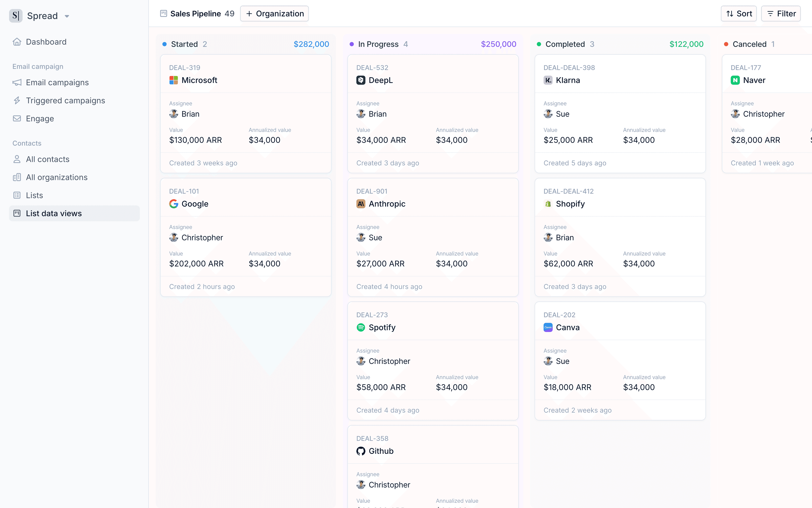
Task: Click the $202,000 ARR value
Action: [196, 264]
